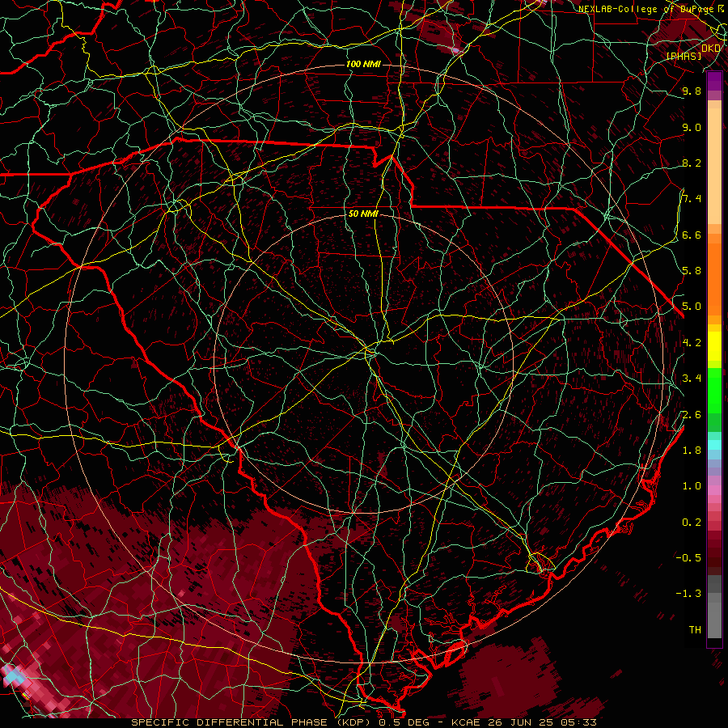Pick the cyan band of the color bar
The width and height of the screenshot is (728, 728).
coord(714,445)
